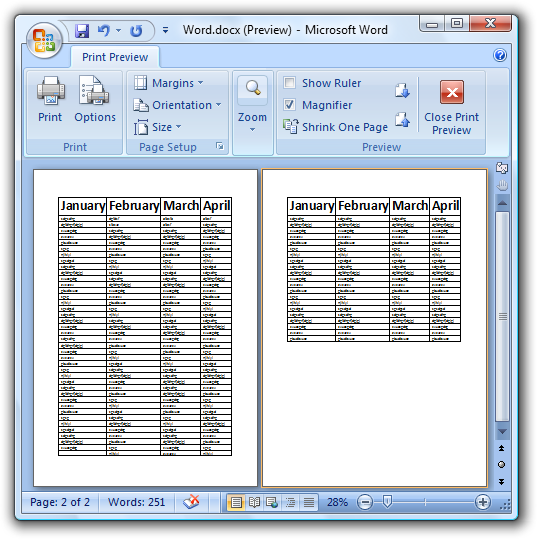The image size is (537, 539).
Task: Click March header on page one
Action: pyautogui.click(x=180, y=206)
